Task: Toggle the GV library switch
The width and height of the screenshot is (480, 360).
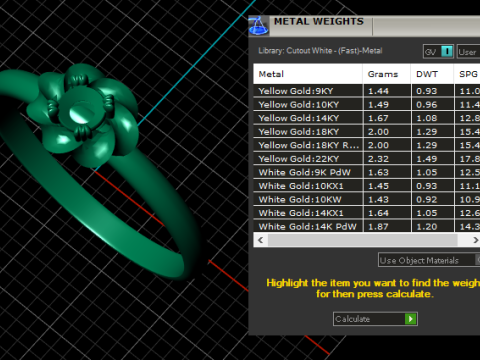Action: coord(438,52)
